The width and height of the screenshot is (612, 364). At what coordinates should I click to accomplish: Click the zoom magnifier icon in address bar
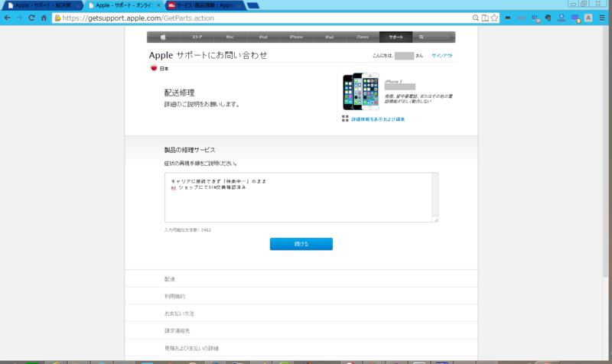tap(475, 18)
